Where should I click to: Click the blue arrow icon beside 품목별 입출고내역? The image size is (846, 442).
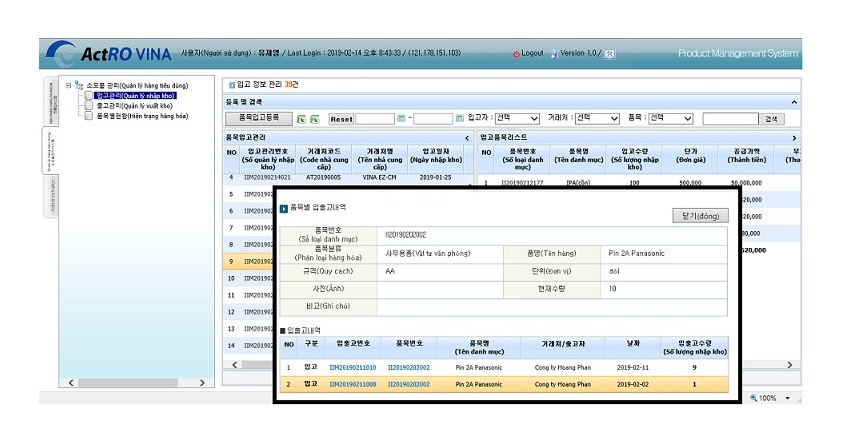tap(284, 208)
